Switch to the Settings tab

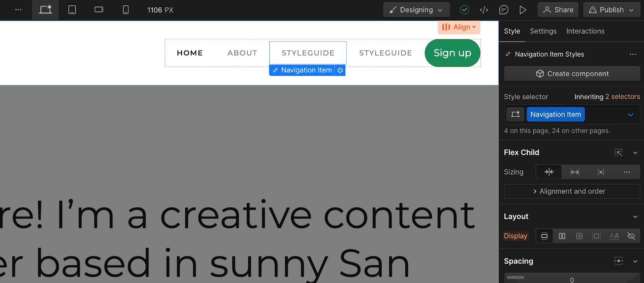tap(543, 31)
